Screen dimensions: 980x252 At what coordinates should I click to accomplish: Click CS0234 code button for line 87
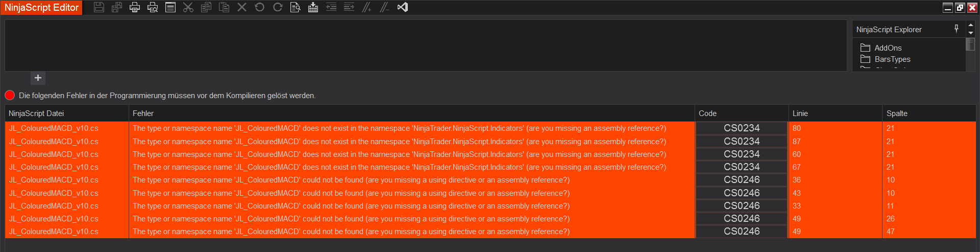[x=742, y=141]
